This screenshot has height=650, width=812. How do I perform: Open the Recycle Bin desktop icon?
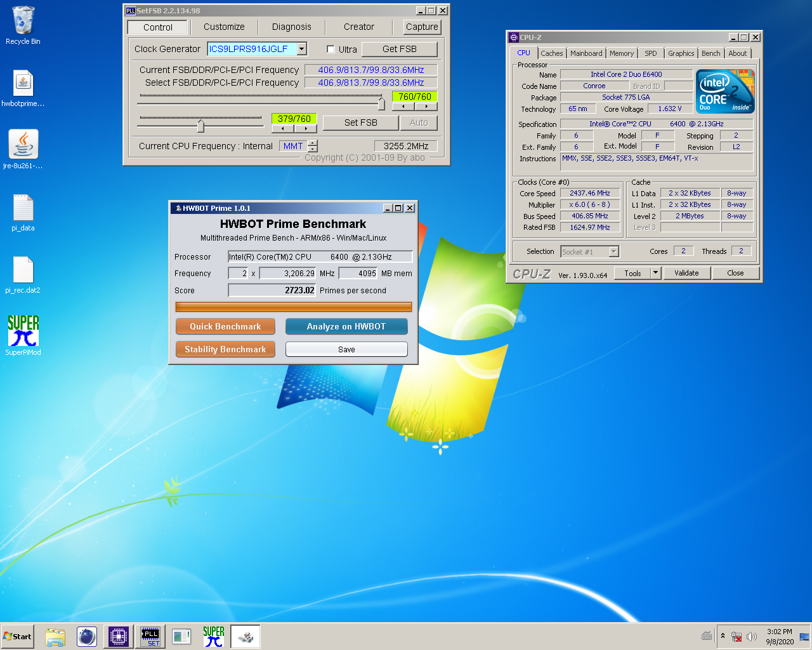[x=23, y=25]
